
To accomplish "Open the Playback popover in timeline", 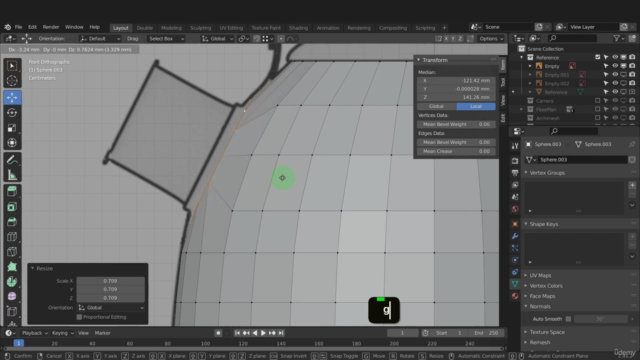I will (x=34, y=333).
